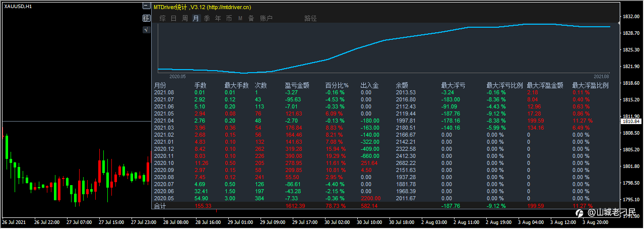This screenshot has width=644, height=229.
Task: Click total percentage 78.73 %
Action: click(x=336, y=206)
